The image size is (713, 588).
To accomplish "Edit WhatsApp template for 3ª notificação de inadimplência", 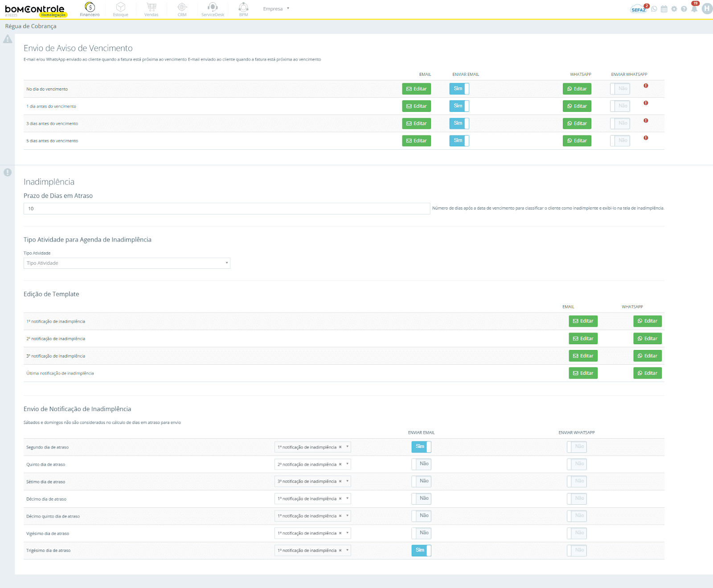I will [647, 356].
